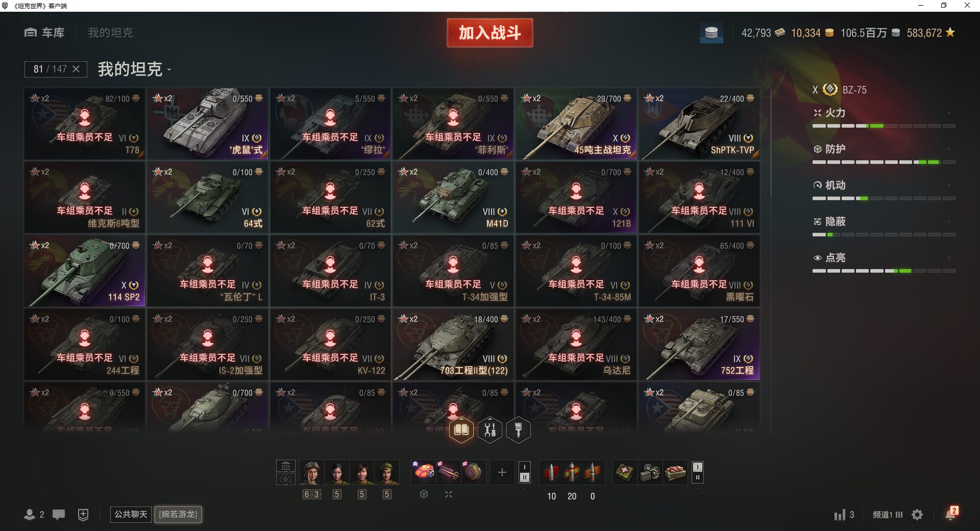The width and height of the screenshot is (980, 531).
Task: Select the first crew member portrait
Action: (311, 473)
